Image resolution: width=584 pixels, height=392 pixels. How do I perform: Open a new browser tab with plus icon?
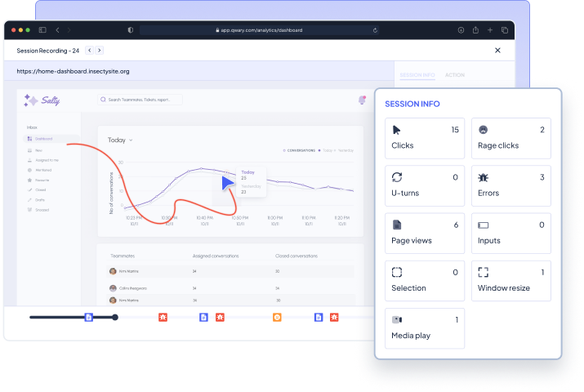[x=490, y=29]
